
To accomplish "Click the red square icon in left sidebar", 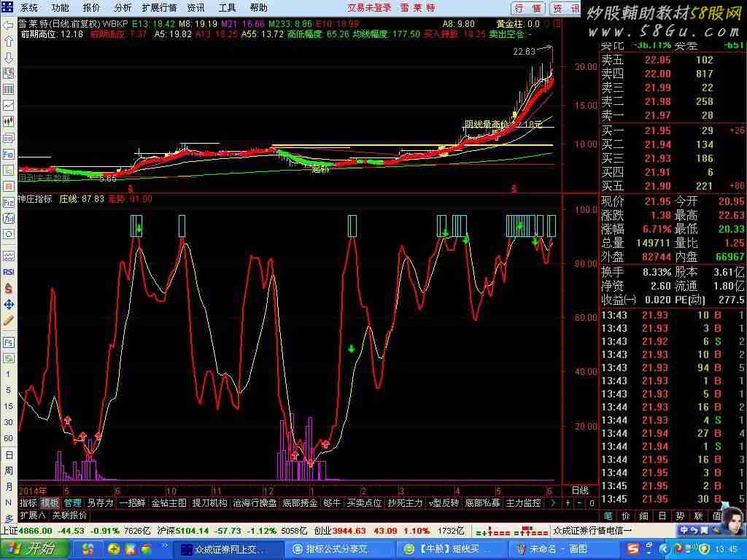I will (8, 186).
